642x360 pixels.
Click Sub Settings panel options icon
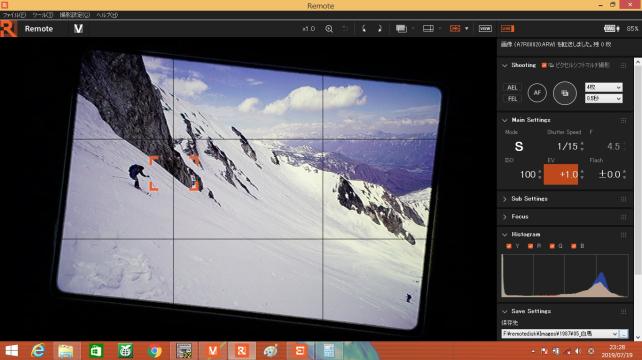click(623, 199)
